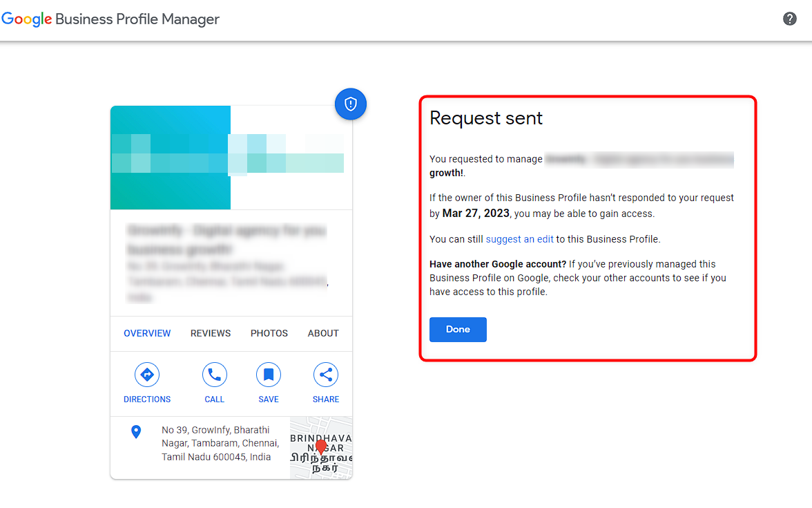Click the Call icon to phone the business

[214, 375]
